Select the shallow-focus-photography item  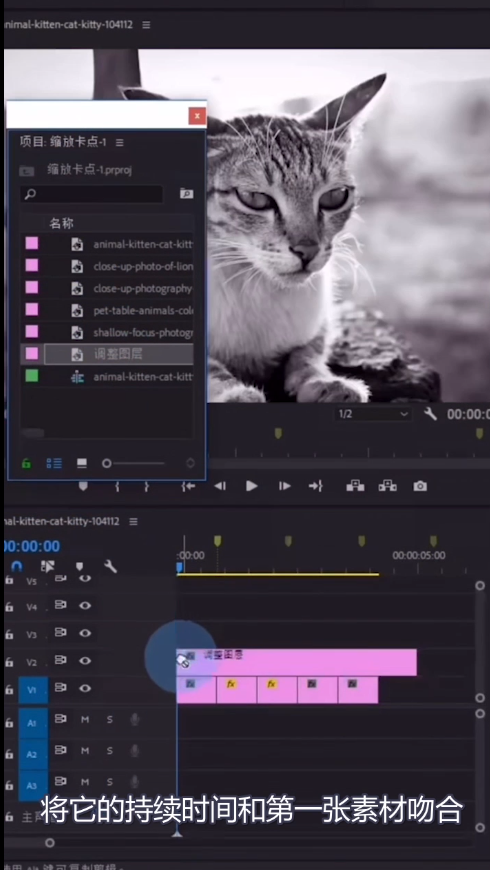click(143, 332)
